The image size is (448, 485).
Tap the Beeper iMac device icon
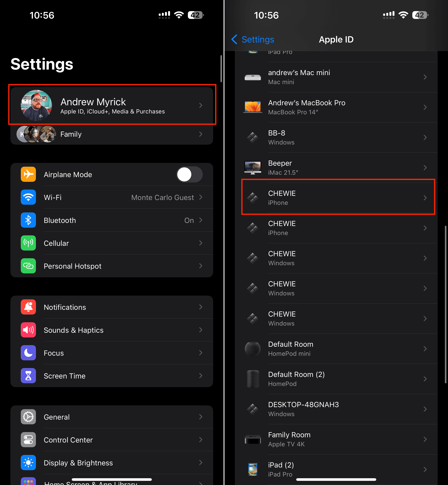click(253, 168)
